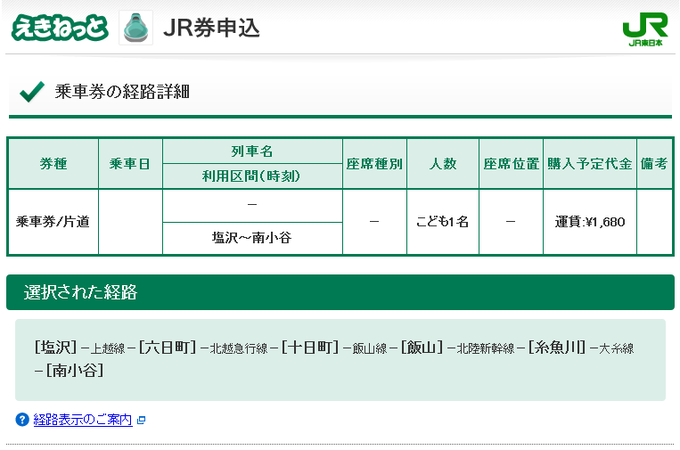Click the external link icon after 経路表示のご案内
This screenshot has height=450, width=680.
coord(141,420)
